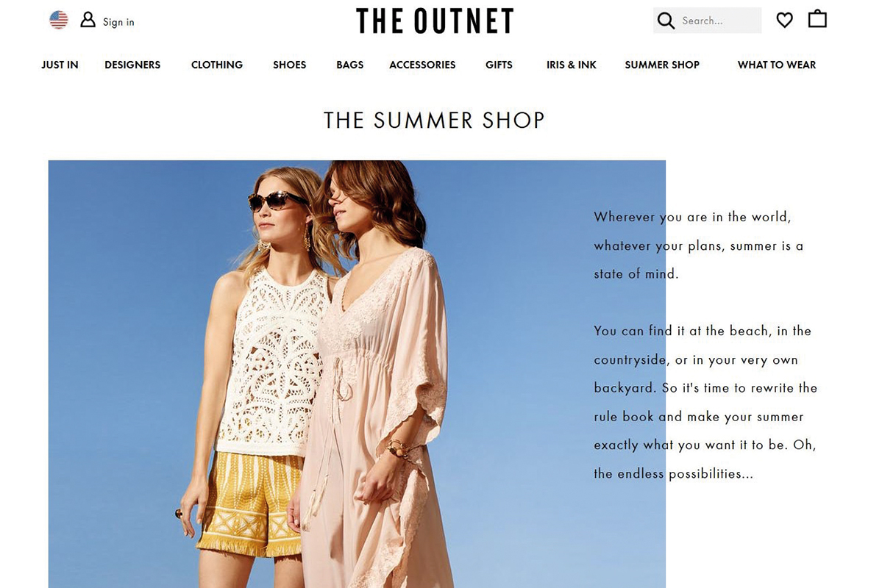Open the DESIGNERS menu
Image resolution: width=882 pixels, height=588 pixels.
[132, 65]
